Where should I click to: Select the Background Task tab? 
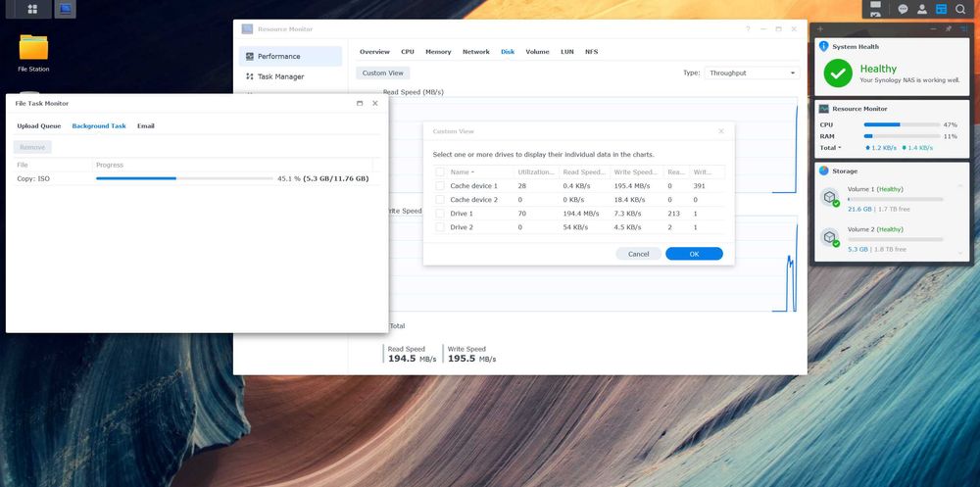(99, 125)
